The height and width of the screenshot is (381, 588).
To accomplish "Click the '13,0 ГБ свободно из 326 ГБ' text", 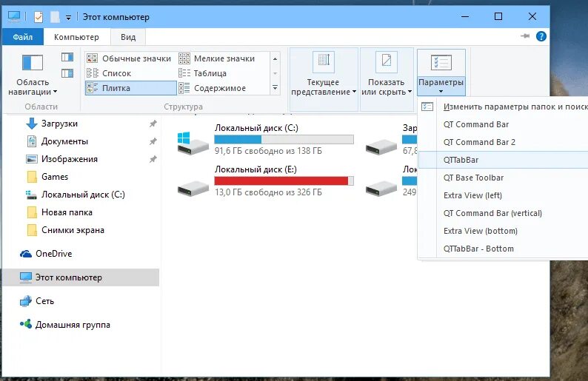I will coord(268,192).
